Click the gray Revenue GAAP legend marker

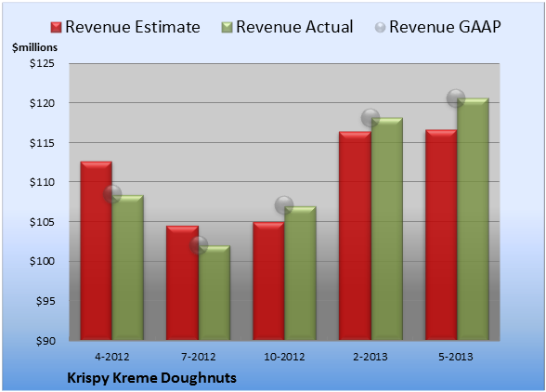pos(381,28)
